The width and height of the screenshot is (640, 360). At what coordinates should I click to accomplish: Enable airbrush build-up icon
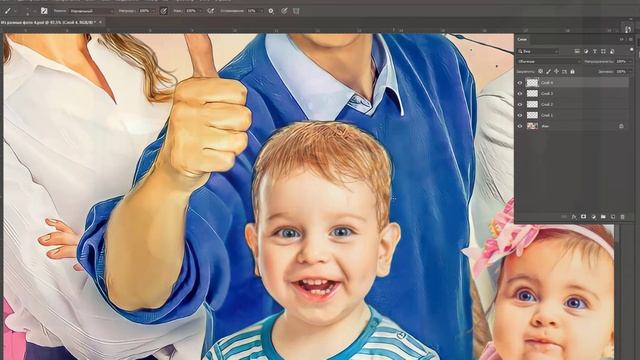210,11
